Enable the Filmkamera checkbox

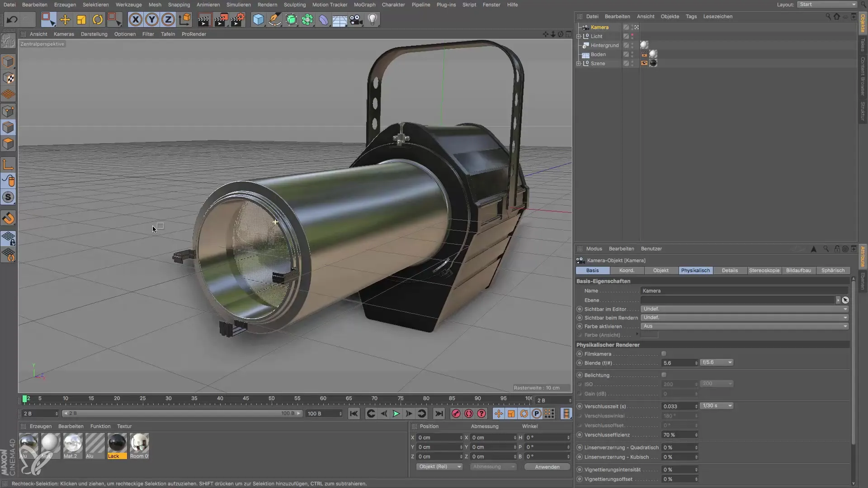(664, 354)
